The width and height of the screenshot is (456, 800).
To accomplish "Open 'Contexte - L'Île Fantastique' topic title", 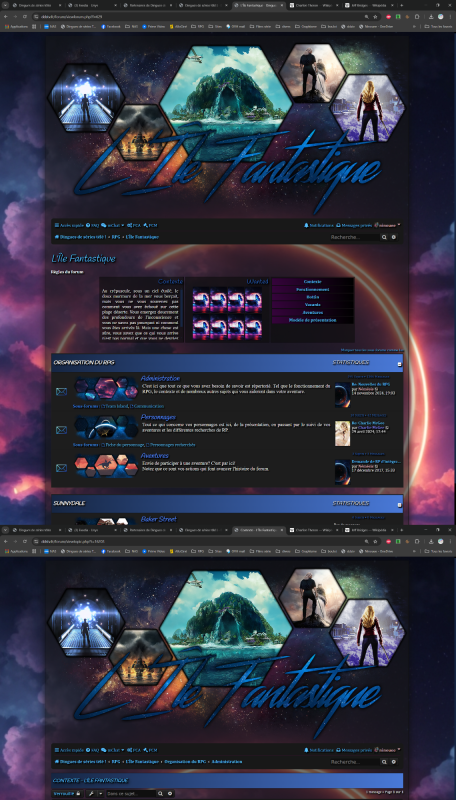I will (91, 780).
